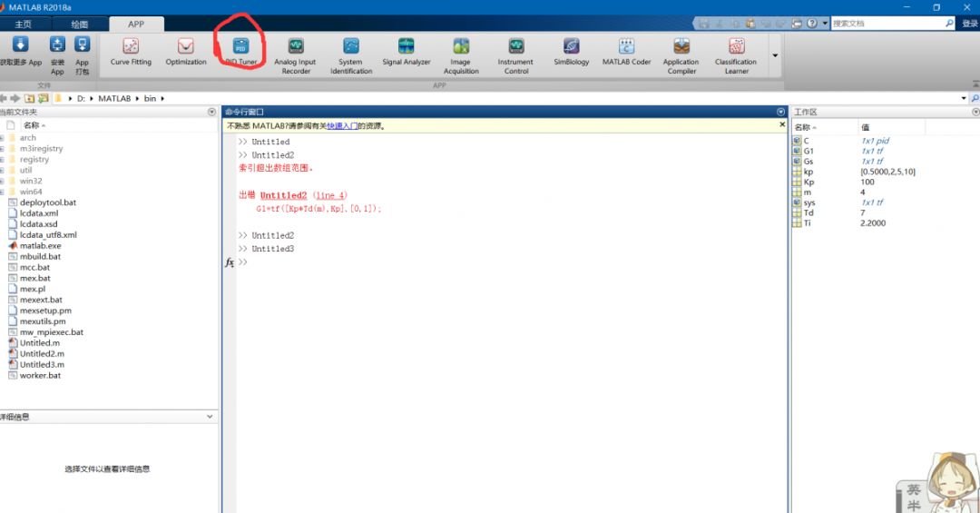Click the browse for folder icon

[44, 98]
